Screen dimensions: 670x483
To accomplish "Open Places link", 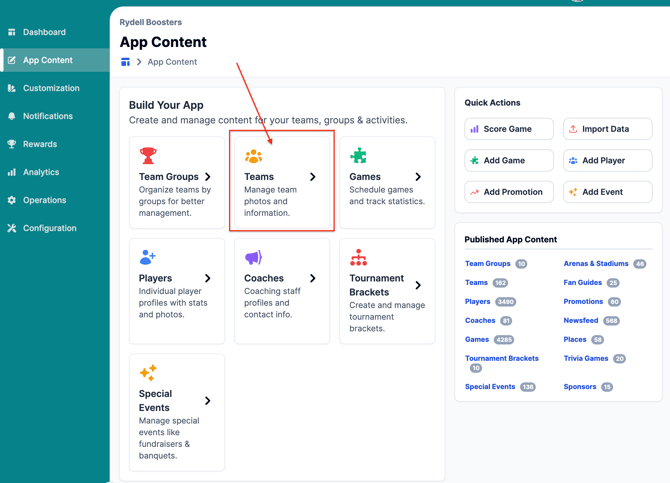I will click(575, 339).
